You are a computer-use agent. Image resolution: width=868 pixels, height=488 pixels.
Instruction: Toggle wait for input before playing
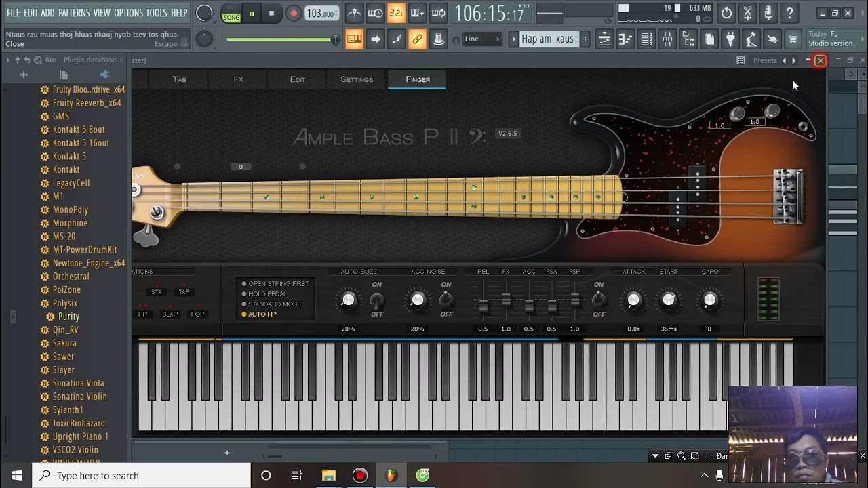375,13
